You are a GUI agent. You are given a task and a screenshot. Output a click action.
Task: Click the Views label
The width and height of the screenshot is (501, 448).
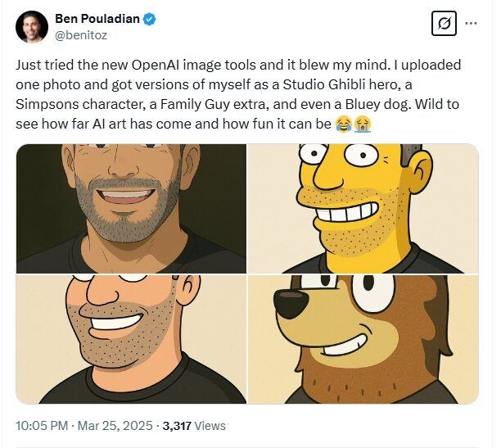click(210, 426)
